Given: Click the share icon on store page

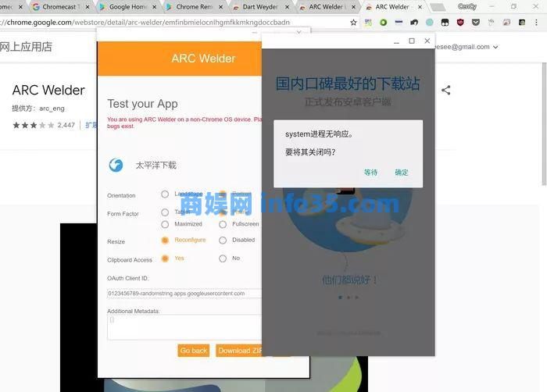Looking at the screenshot, I should [445, 90].
